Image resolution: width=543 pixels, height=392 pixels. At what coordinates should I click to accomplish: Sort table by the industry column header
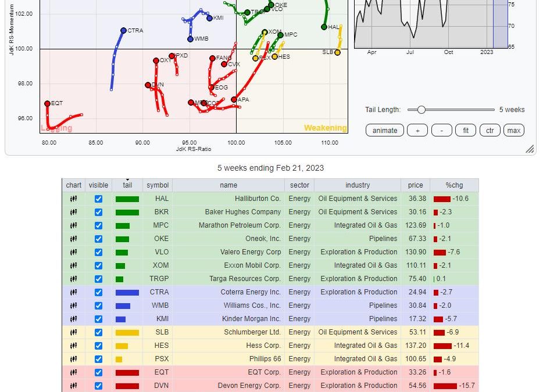(x=358, y=185)
